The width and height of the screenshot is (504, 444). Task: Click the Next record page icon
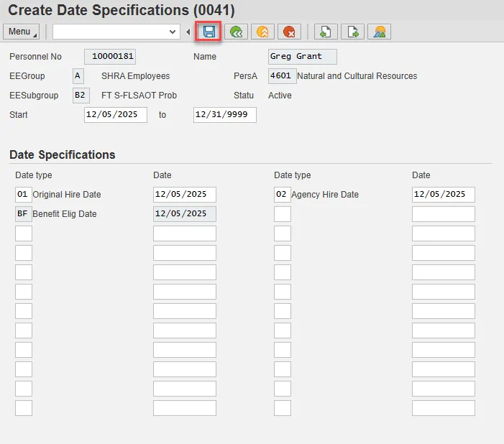tap(352, 32)
